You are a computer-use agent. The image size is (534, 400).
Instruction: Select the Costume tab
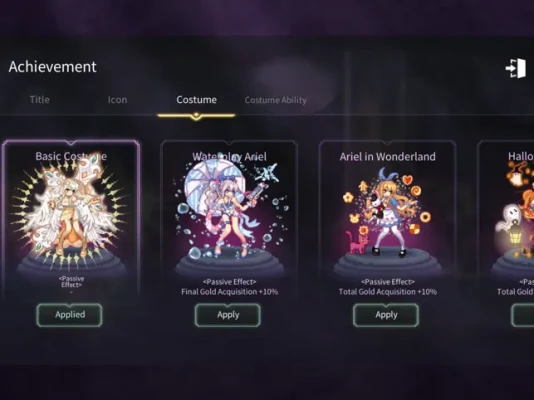(197, 100)
